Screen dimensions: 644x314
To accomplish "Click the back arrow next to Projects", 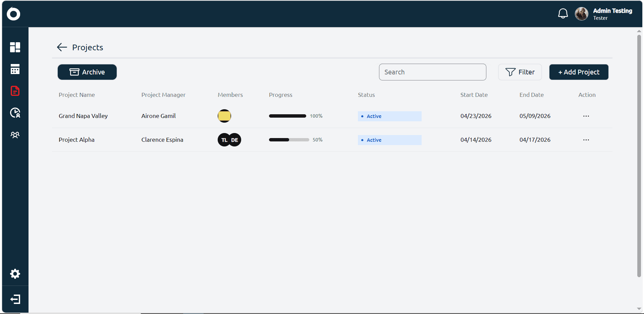I will [62, 47].
